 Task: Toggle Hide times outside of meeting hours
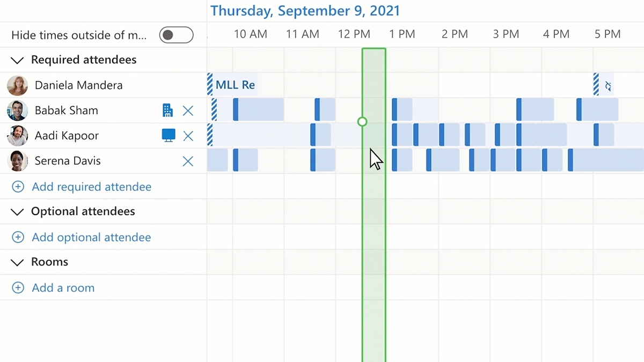point(176,35)
